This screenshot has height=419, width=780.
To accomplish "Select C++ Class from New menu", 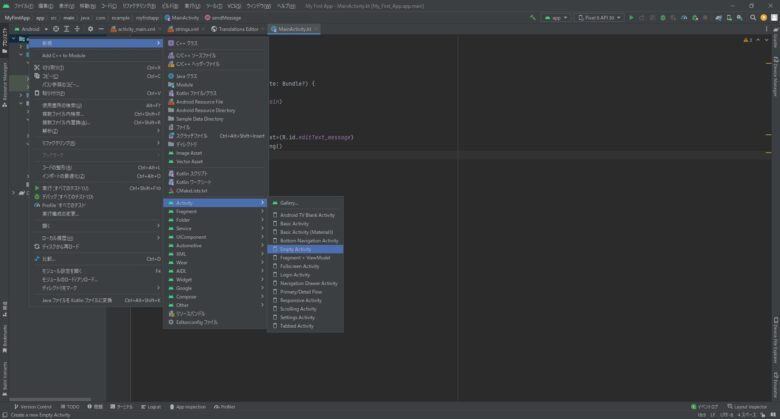I will coord(215,43).
